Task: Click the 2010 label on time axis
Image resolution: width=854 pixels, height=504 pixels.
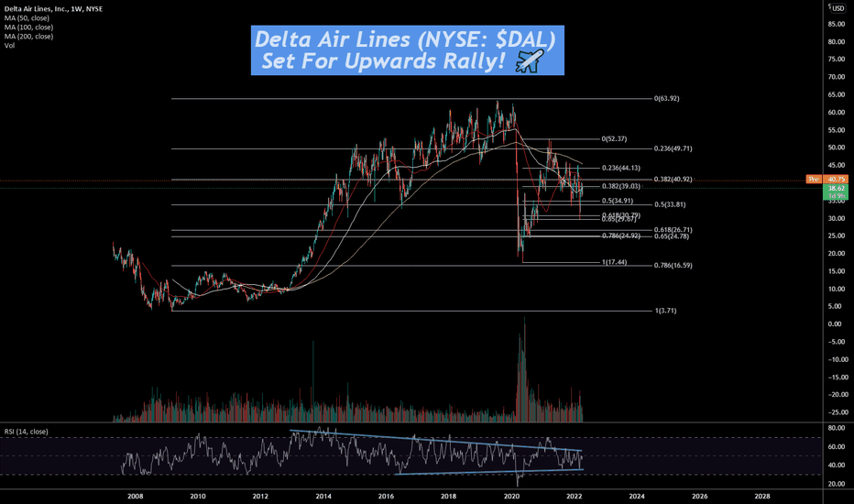Action: click(198, 497)
